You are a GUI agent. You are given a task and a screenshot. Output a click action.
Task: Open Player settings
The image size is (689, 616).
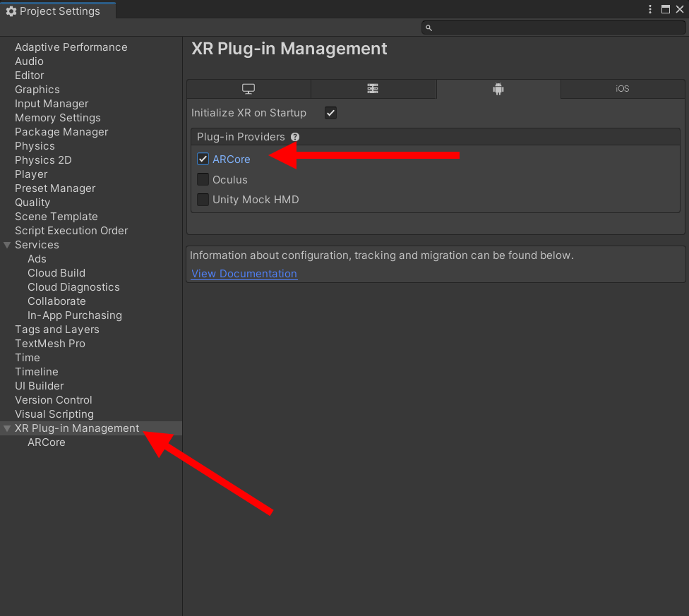click(31, 174)
